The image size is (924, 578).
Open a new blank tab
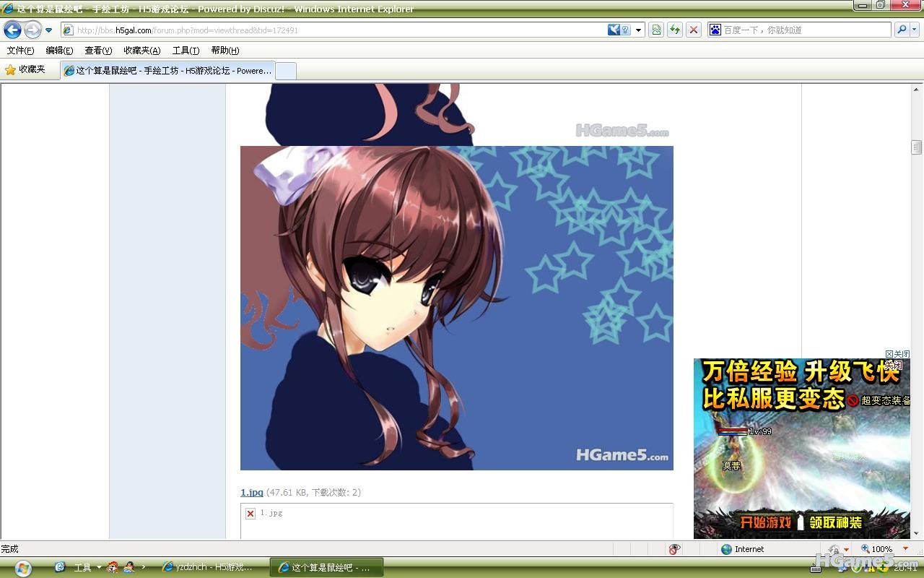tap(286, 71)
